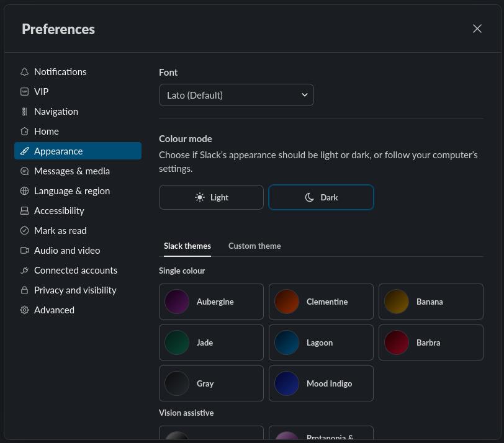Open Mark as read settings
504x443 pixels.
click(78, 231)
